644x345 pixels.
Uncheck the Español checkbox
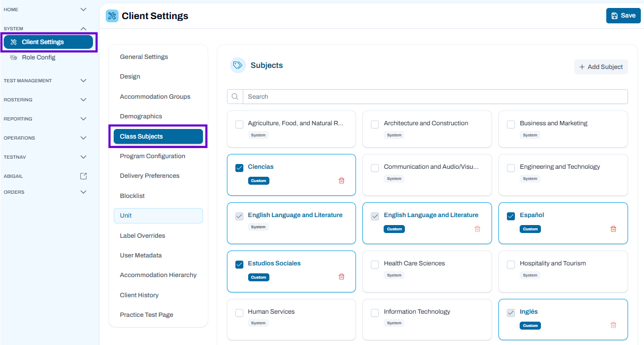point(511,216)
